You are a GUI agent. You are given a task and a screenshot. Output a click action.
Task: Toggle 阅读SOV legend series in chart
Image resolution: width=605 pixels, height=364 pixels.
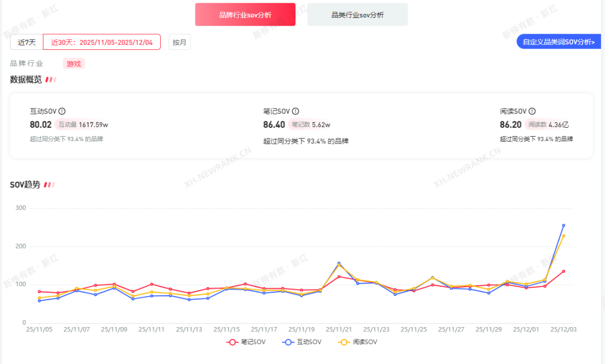tap(359, 342)
